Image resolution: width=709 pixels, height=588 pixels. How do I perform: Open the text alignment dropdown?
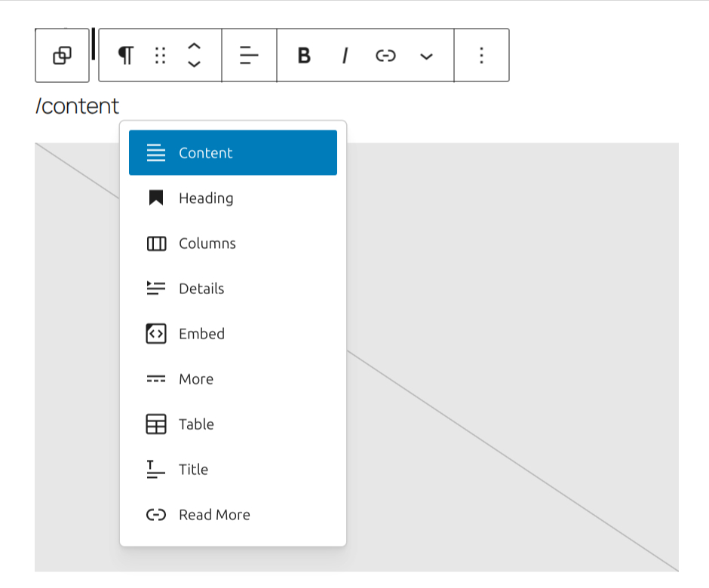coord(249,55)
